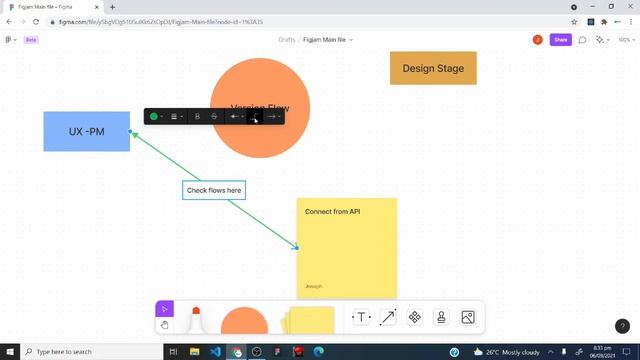Open Visual Studio Code from taskbar
The height and width of the screenshot is (360, 640).
[215, 351]
